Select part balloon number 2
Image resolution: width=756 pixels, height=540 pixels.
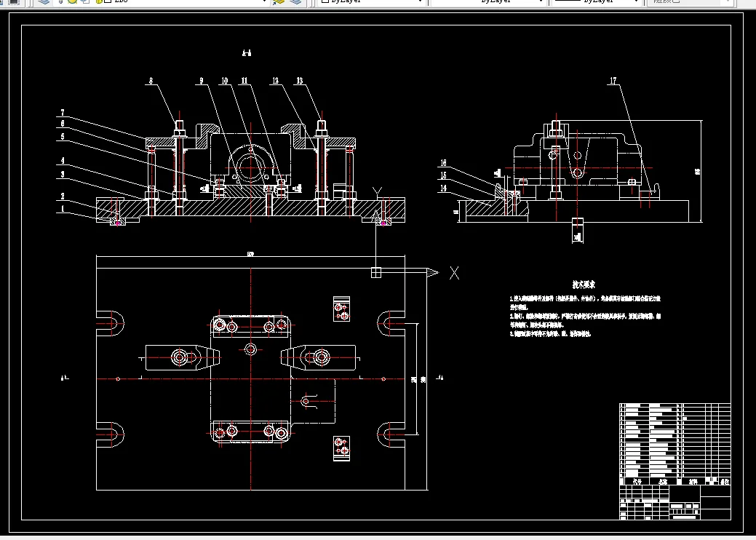pos(62,196)
